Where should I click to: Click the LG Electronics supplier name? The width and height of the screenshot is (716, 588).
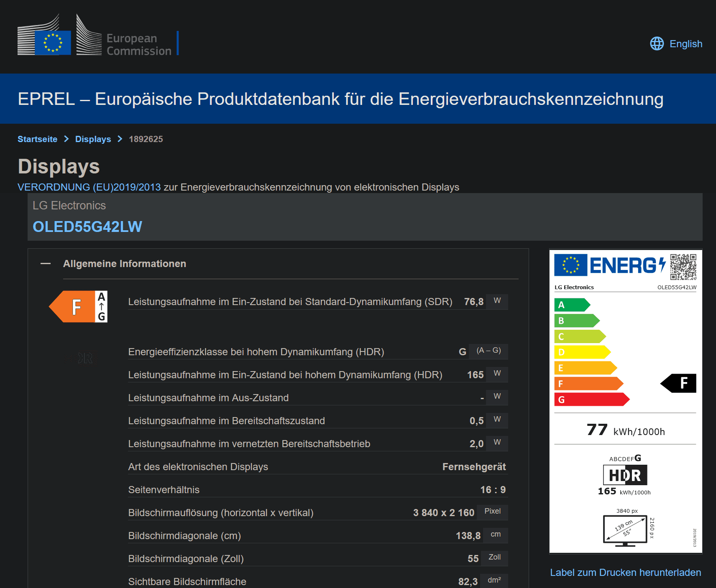(69, 206)
